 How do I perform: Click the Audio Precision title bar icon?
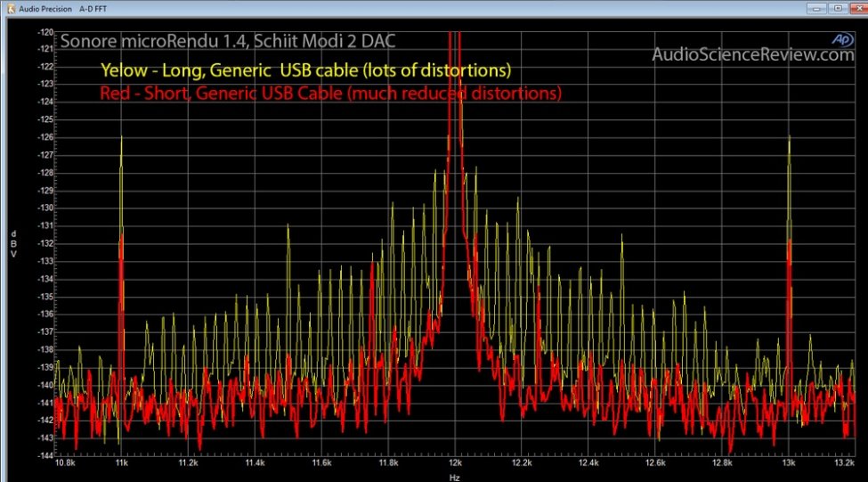[x=11, y=9]
